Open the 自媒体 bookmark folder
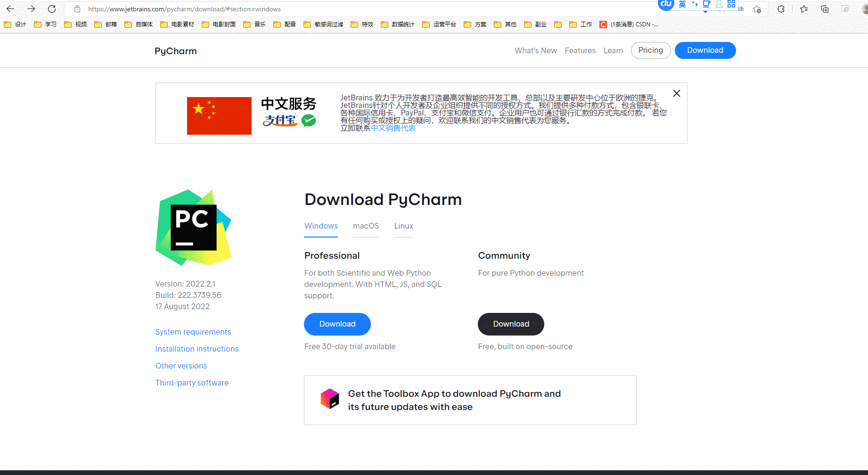 pos(139,25)
